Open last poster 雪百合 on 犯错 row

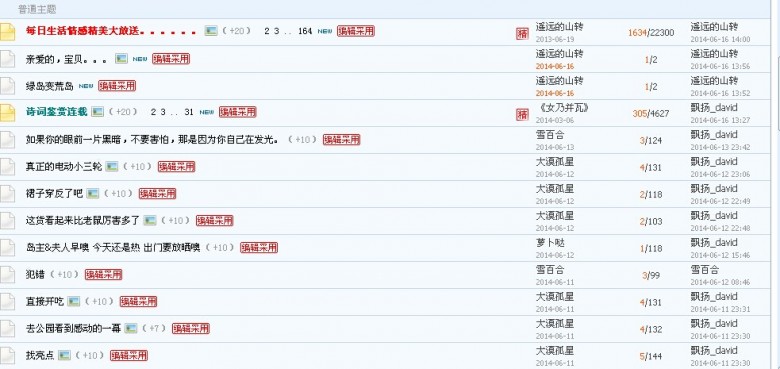(704, 270)
